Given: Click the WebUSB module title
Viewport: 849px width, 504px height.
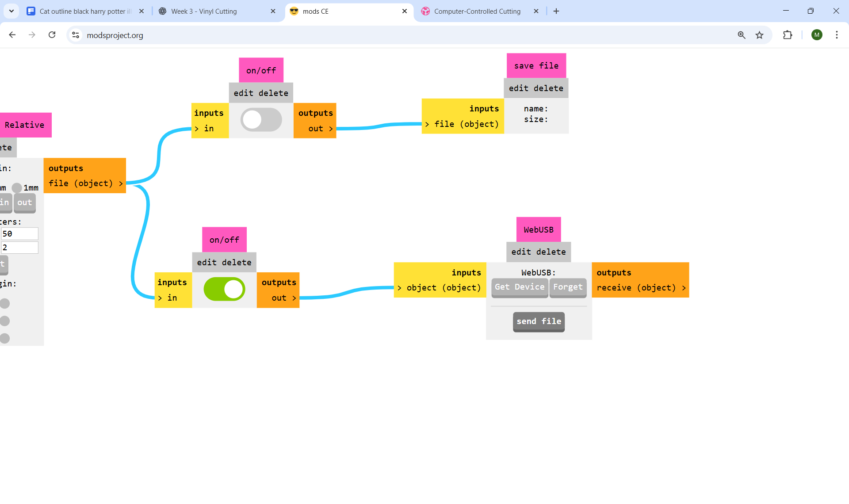Looking at the screenshot, I should tap(538, 229).
